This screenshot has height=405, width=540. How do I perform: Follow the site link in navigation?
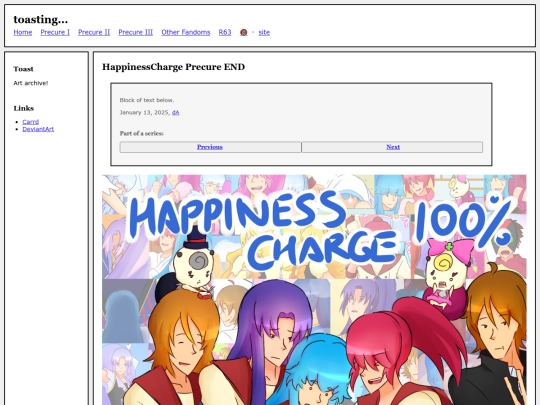pyautogui.click(x=264, y=32)
